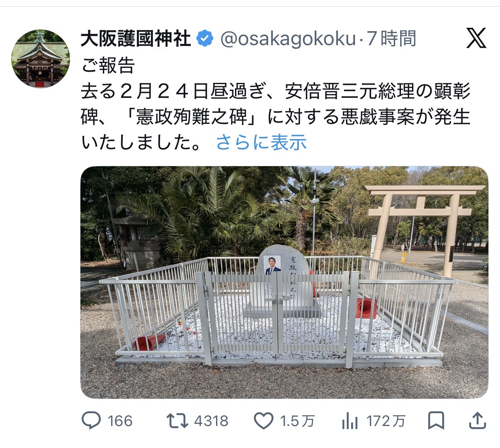
Task: Open the 大阪護國神社 profile avatar
Action: click(40, 59)
